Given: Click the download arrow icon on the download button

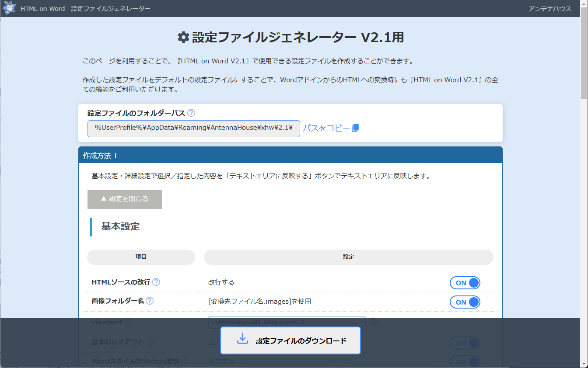Looking at the screenshot, I should pyautogui.click(x=242, y=339).
